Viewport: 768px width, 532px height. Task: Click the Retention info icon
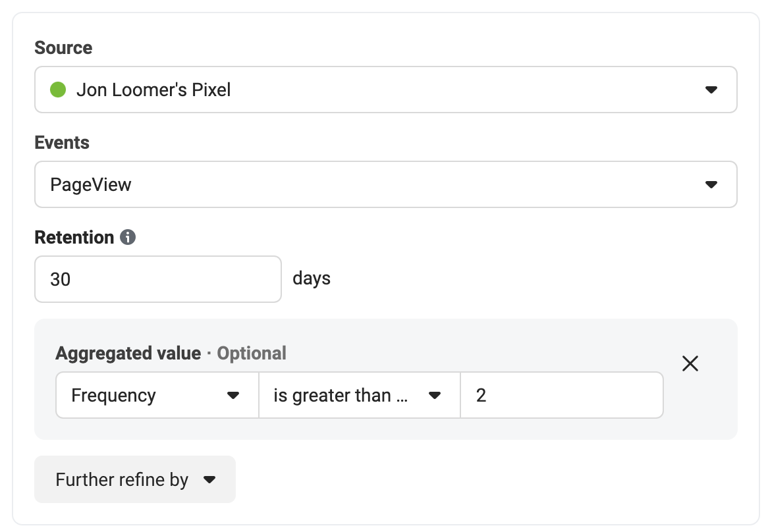point(128,238)
